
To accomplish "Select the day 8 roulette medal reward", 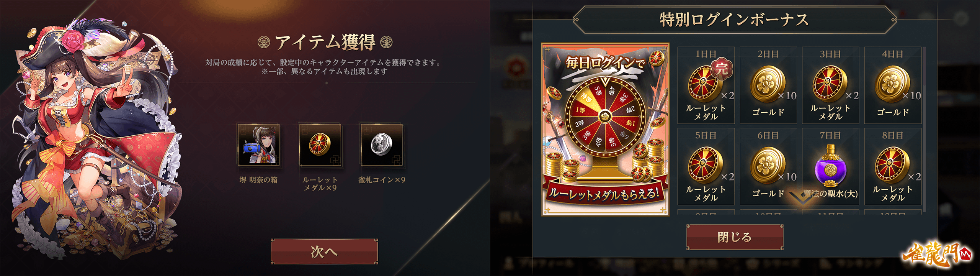I will [x=893, y=166].
